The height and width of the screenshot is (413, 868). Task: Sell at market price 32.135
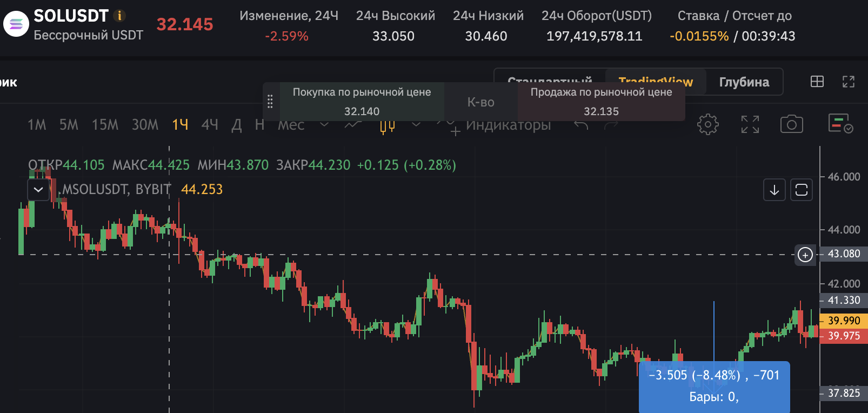pos(601,102)
